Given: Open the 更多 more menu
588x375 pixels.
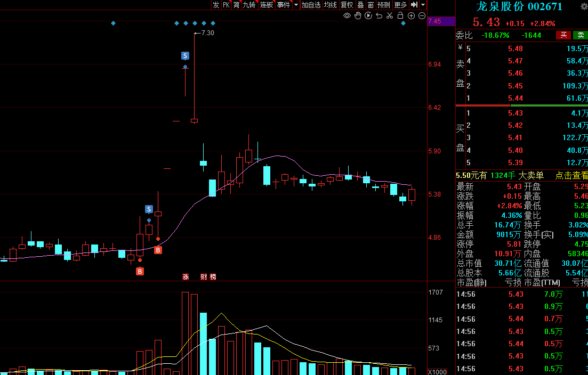Looking at the screenshot, I should (x=400, y=4).
